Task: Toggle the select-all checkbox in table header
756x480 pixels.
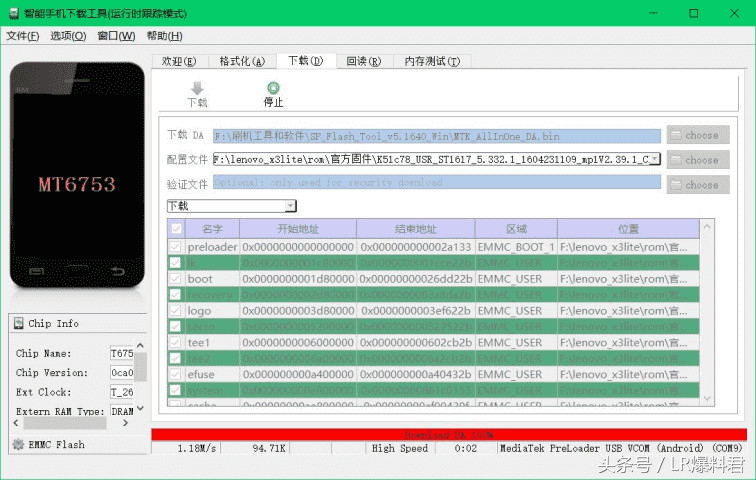Action: pos(176,228)
